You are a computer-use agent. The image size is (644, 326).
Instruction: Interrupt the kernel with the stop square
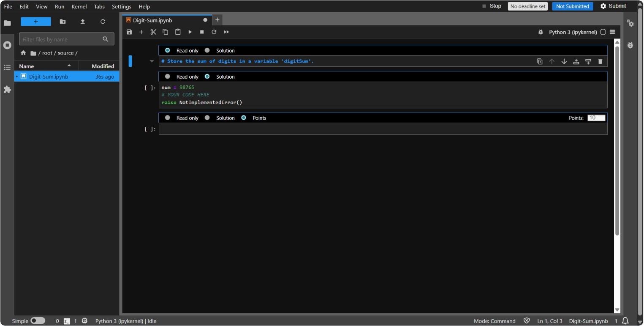pyautogui.click(x=202, y=32)
